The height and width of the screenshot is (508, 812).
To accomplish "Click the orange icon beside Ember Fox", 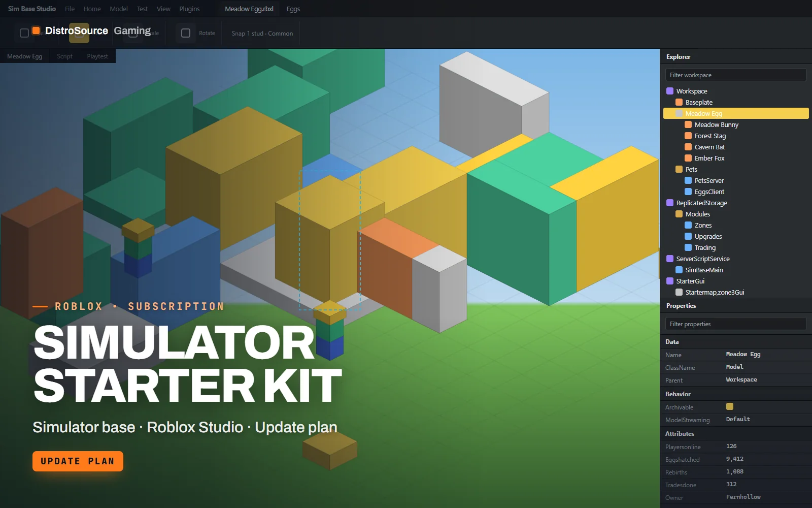I will [x=688, y=158].
